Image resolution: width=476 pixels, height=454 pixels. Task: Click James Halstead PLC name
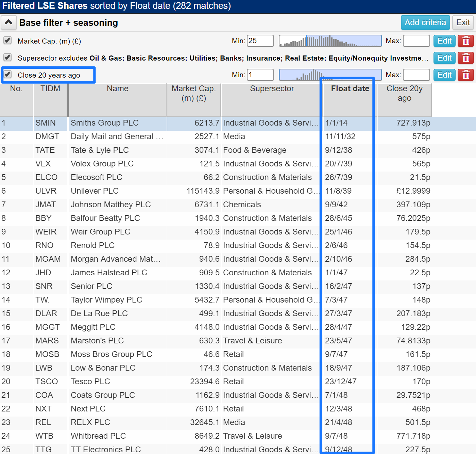[109, 273]
